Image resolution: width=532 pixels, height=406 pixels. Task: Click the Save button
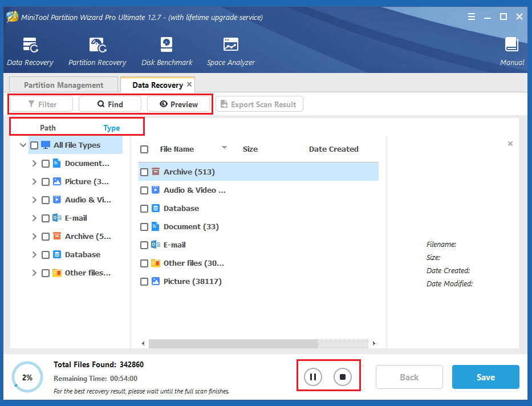[485, 377]
